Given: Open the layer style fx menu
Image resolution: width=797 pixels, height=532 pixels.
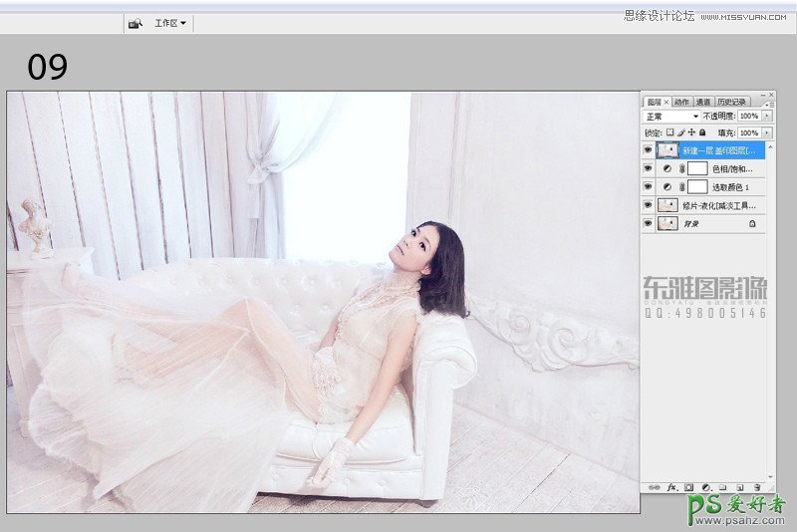Looking at the screenshot, I should 671,487.
